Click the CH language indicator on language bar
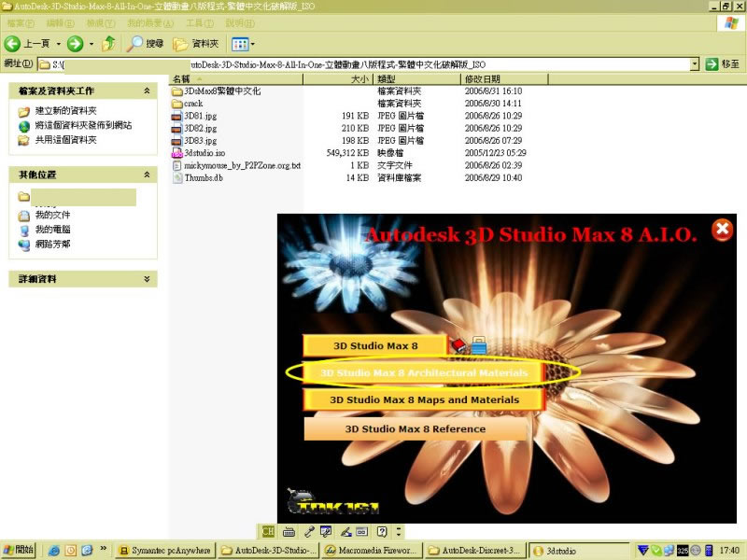The height and width of the screenshot is (560, 747). (x=268, y=531)
